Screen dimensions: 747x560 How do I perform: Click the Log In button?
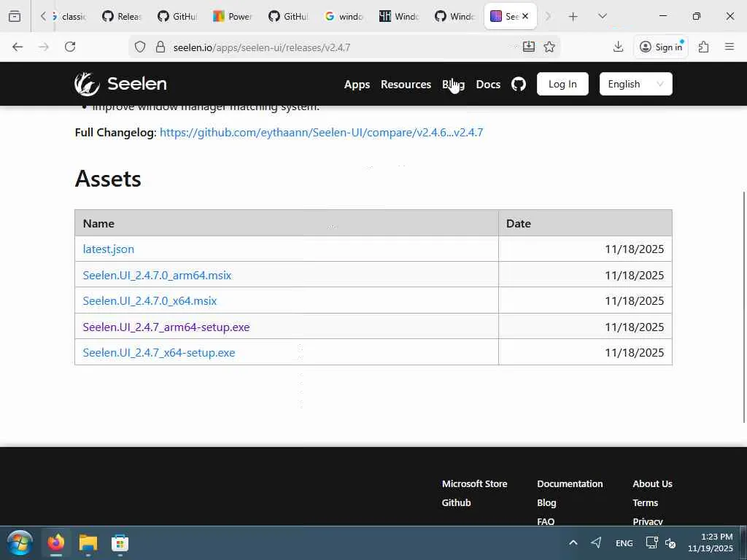pos(562,84)
